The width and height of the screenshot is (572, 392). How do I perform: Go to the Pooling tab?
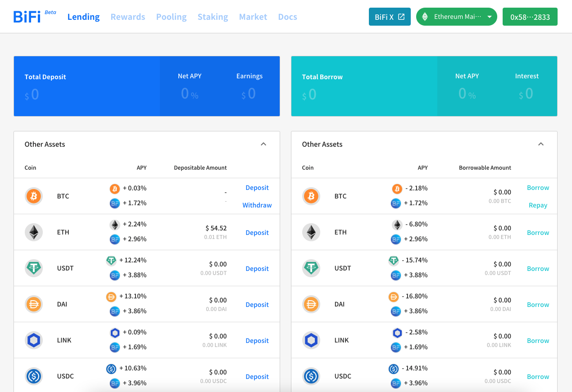[x=171, y=17]
